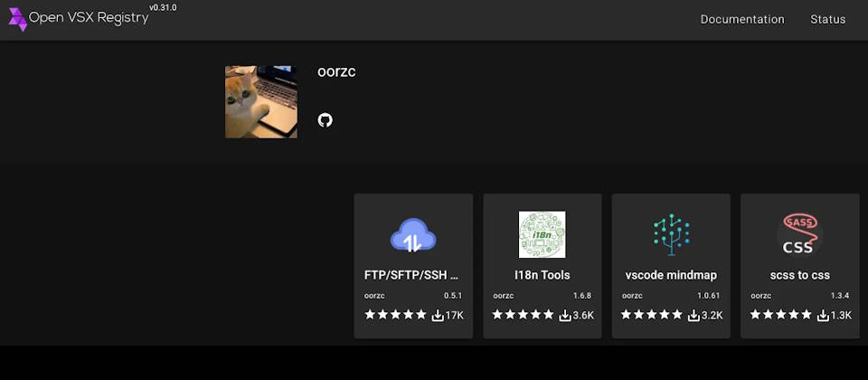Open the scss to css extension title
868x380 pixels.
tap(800, 275)
